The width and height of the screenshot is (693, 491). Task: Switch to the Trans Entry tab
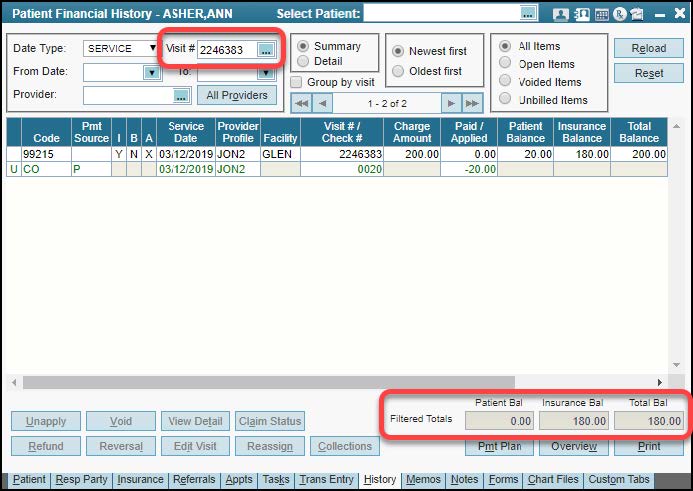pos(326,480)
